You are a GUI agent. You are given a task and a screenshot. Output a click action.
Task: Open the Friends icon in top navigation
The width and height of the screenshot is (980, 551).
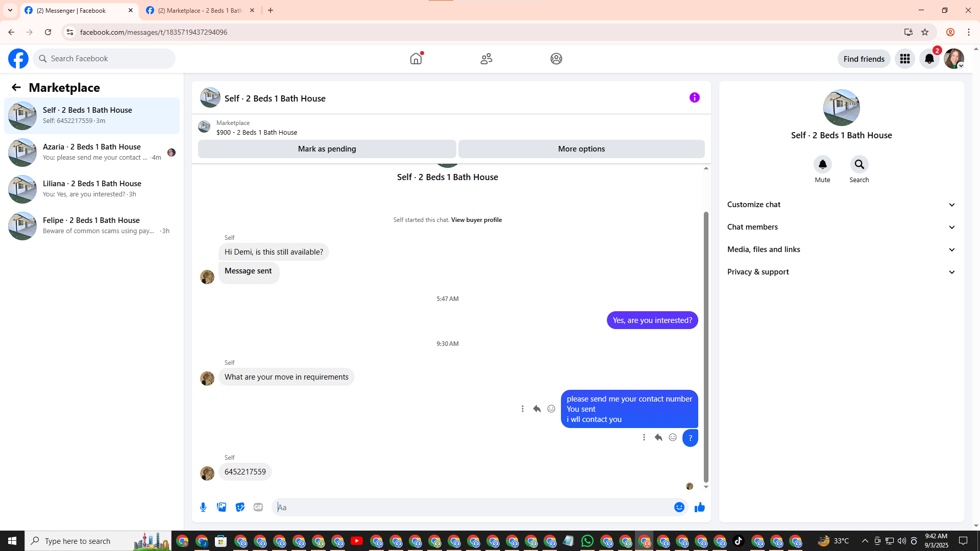point(486,59)
